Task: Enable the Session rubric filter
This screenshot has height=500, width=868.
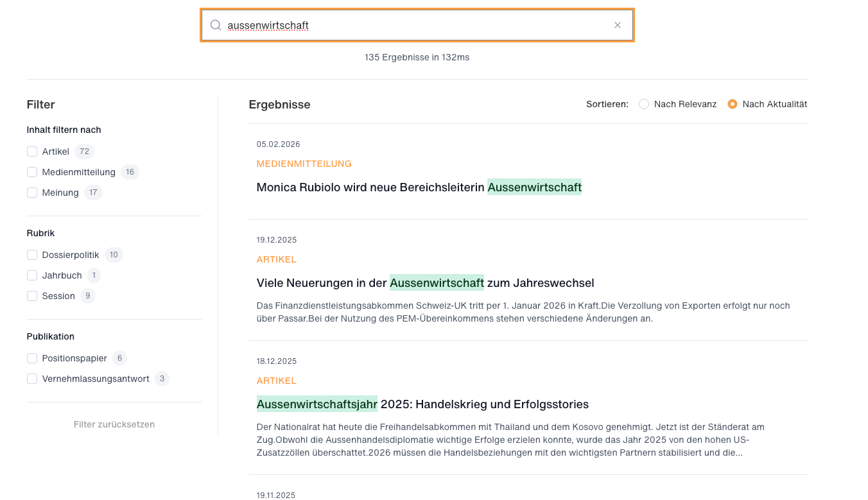Action: (32, 296)
